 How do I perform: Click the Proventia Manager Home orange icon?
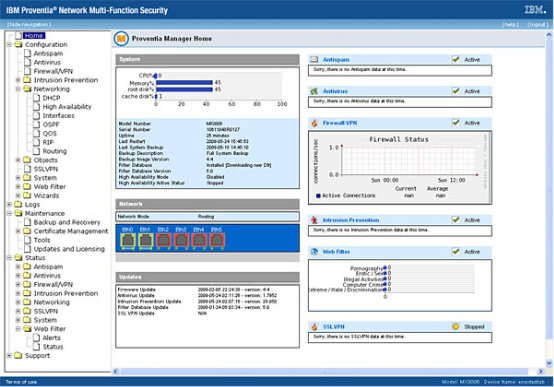(121, 39)
